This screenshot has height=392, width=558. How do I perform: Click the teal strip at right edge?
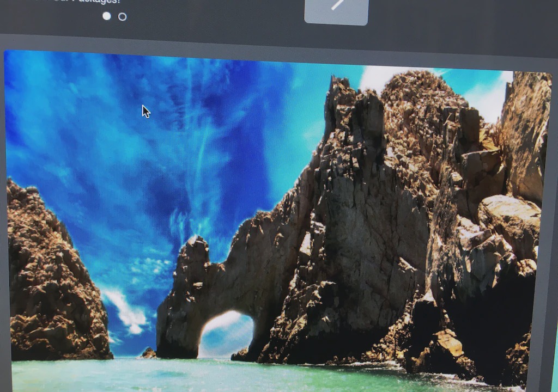pyautogui.click(x=555, y=370)
